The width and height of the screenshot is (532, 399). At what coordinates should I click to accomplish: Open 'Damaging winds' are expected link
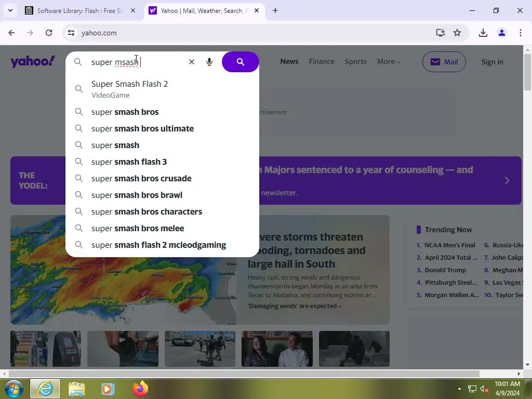(x=294, y=305)
